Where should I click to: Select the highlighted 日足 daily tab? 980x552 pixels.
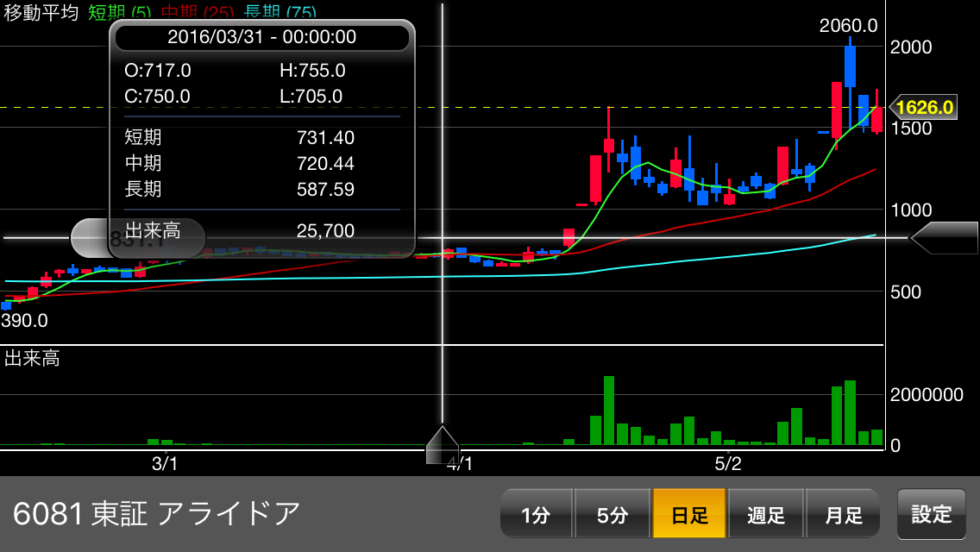pos(688,515)
